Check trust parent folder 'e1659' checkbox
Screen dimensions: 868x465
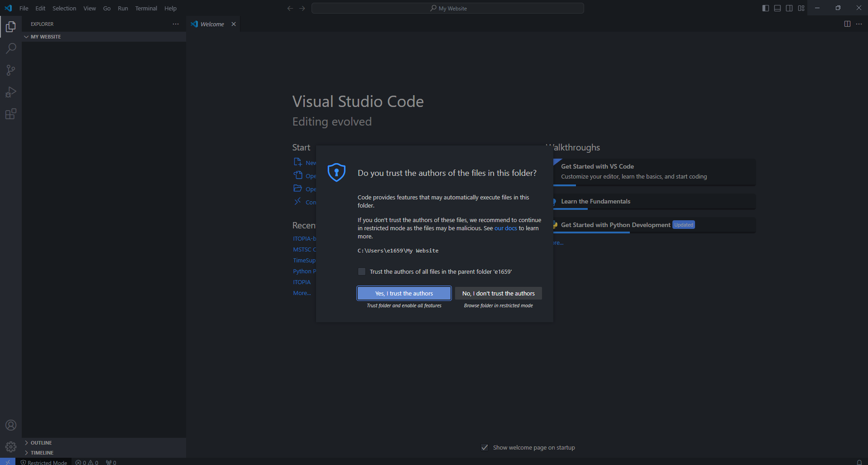point(362,271)
